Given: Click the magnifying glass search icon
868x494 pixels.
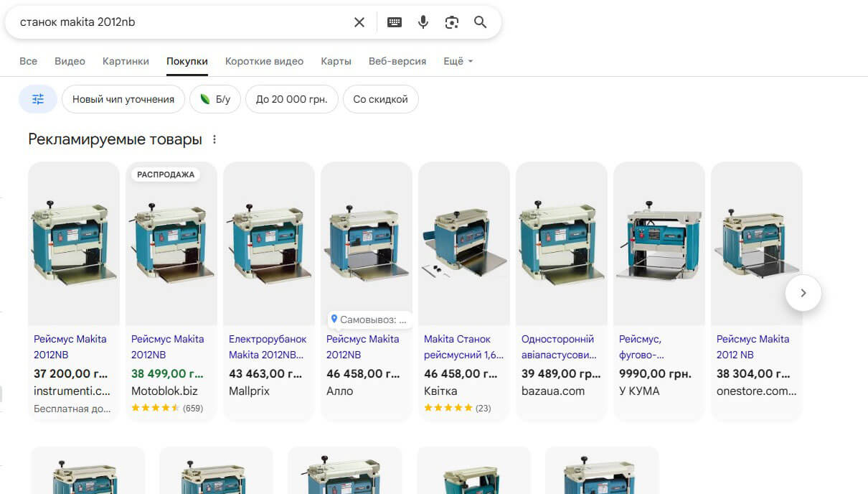Looking at the screenshot, I should tap(481, 22).
